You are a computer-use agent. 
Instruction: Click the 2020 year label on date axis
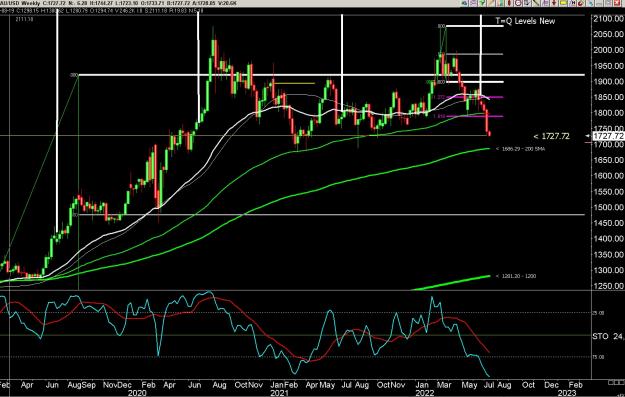137,393
